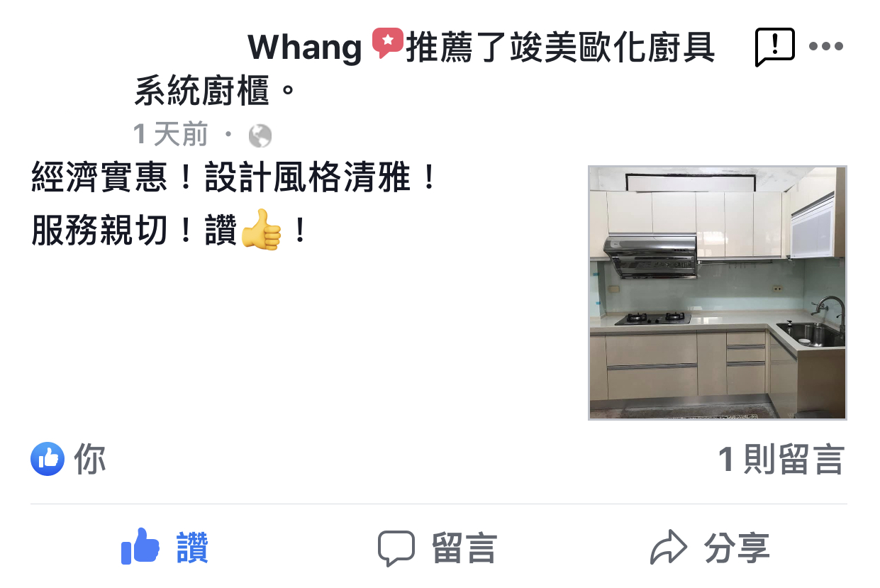Toggle the blue thumbs-up like icon
This screenshot has height=588, width=880.
click(140, 546)
